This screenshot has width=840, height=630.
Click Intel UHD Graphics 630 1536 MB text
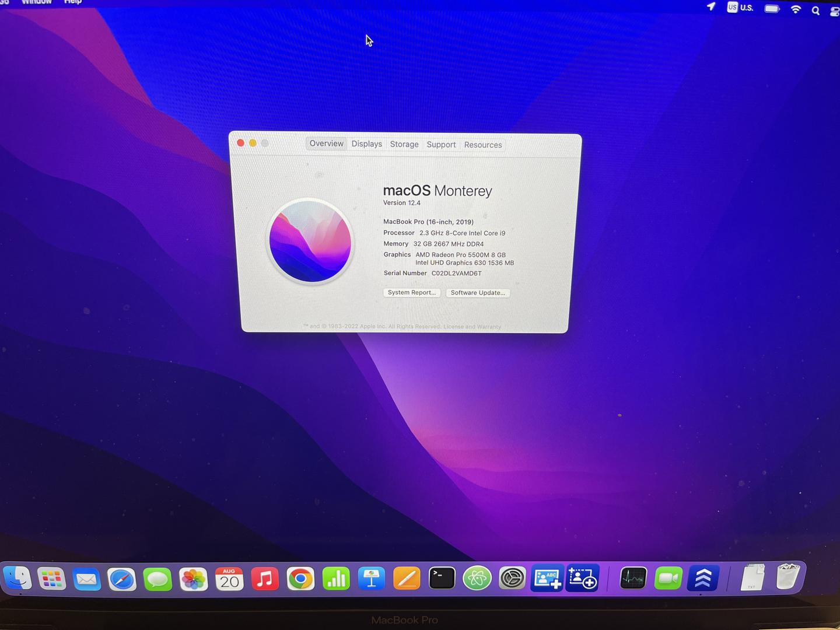click(x=464, y=263)
